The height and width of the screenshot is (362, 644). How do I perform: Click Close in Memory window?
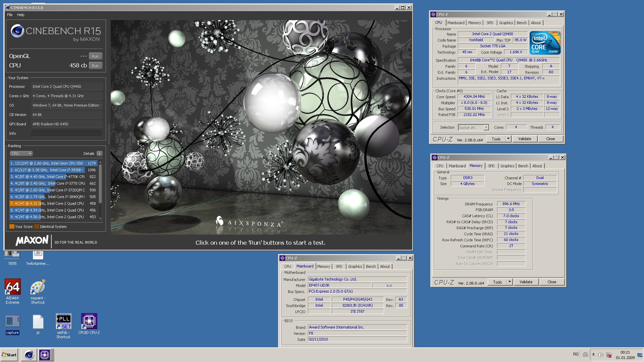pos(552,282)
